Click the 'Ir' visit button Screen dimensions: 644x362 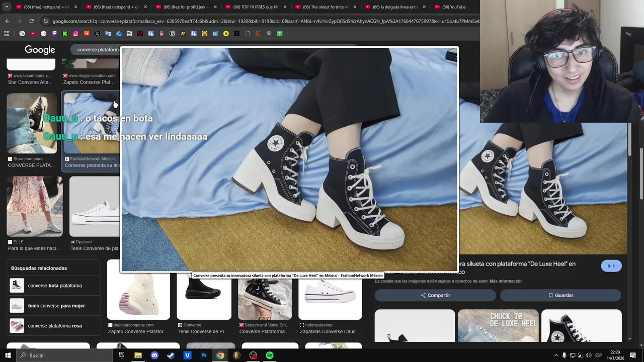611,266
